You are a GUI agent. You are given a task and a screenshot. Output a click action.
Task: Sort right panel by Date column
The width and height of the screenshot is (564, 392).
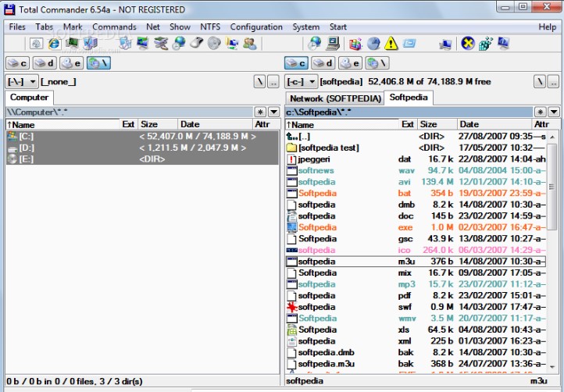point(494,124)
